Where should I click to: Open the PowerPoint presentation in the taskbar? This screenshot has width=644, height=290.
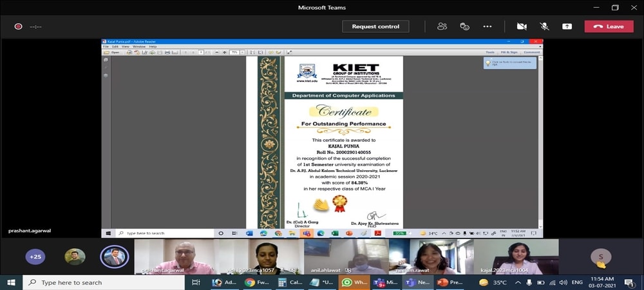[448, 282]
